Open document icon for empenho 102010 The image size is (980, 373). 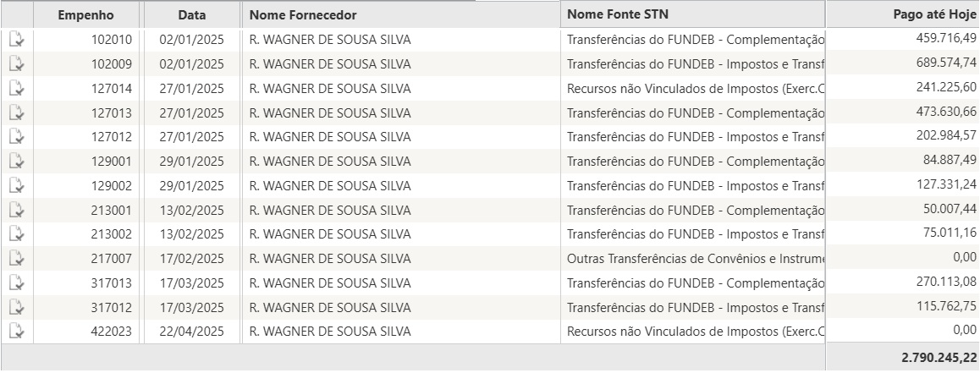[x=16, y=40]
